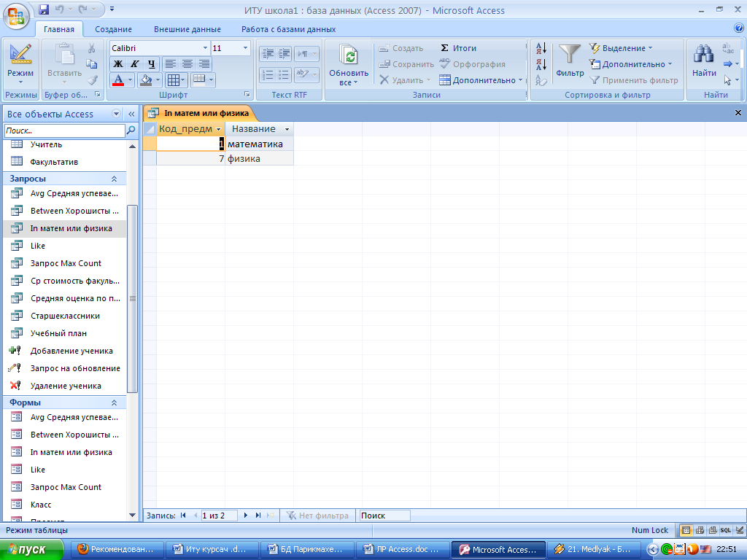Click the In матем или физика document tab
747x560 pixels.
[x=200, y=113]
